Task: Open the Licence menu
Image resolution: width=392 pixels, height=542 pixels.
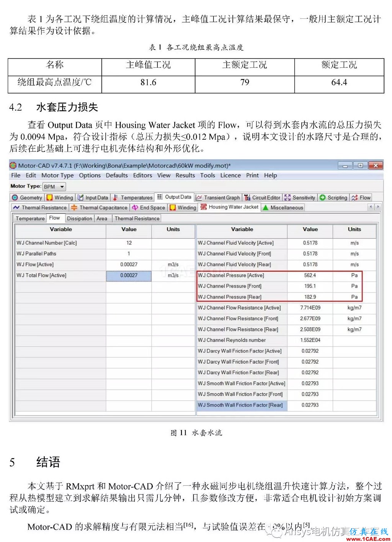Action: point(230,175)
